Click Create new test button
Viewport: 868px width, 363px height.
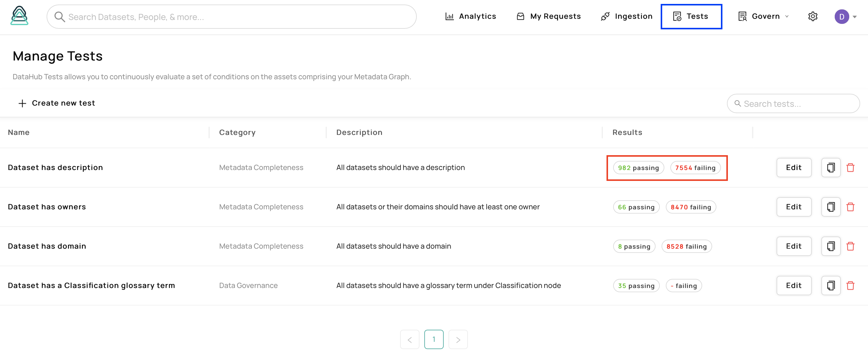[x=57, y=103]
